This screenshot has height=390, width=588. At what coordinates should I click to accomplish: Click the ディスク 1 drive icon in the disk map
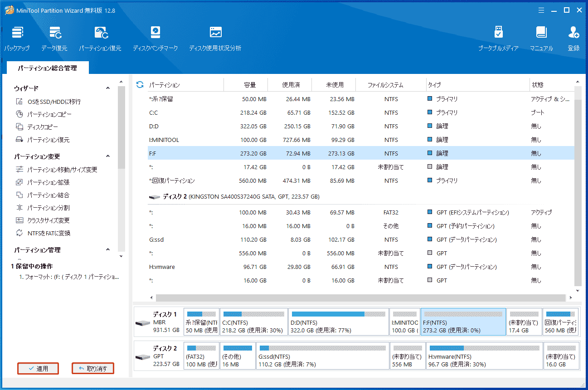142,322
